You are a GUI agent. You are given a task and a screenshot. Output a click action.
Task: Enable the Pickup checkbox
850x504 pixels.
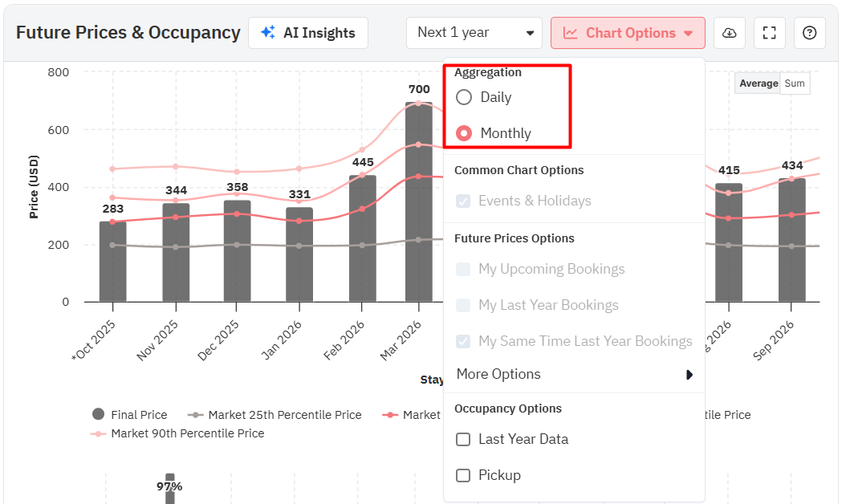[463, 475]
